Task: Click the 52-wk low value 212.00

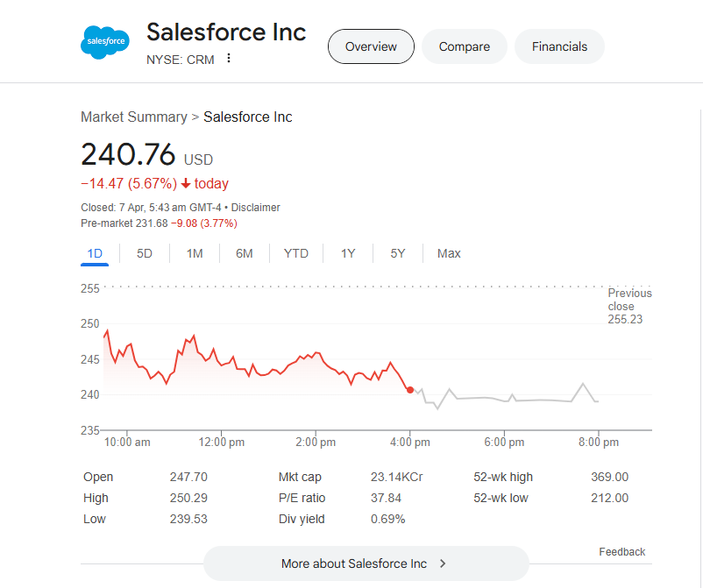Action: pyautogui.click(x=609, y=498)
